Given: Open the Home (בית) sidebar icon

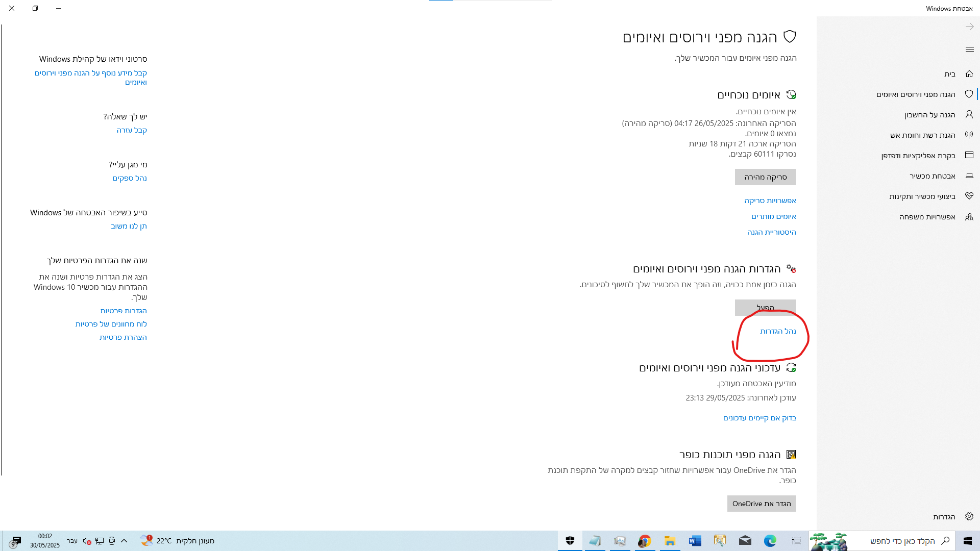Looking at the screenshot, I should tap(969, 74).
